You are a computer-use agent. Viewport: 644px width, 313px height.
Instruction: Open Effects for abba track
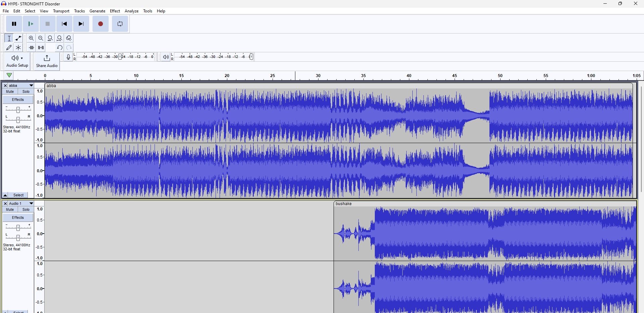pos(18,100)
